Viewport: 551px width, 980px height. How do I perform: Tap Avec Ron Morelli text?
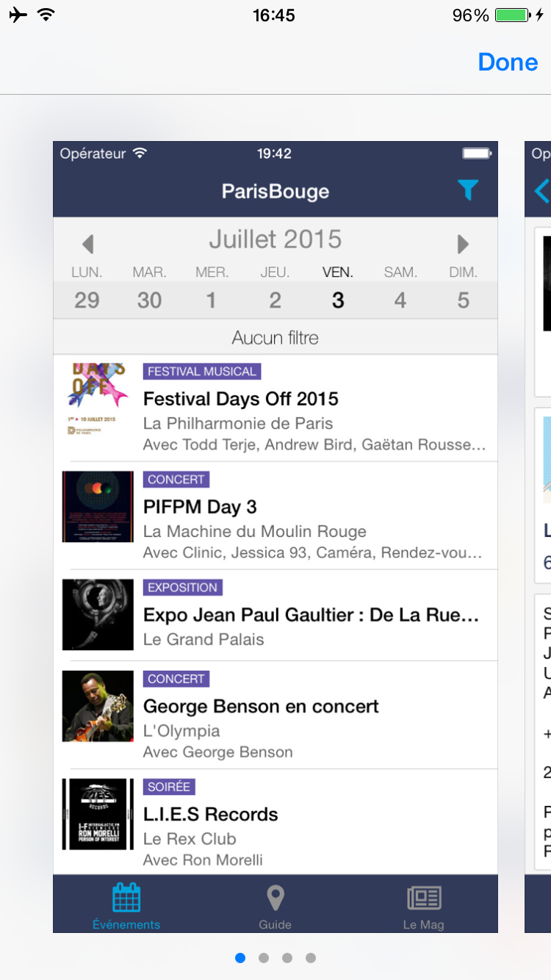pos(203,860)
